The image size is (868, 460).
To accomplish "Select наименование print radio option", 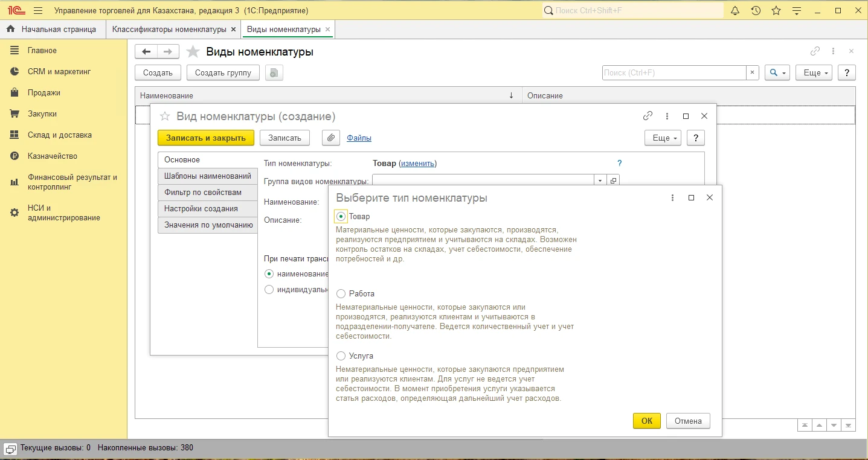I will pyautogui.click(x=269, y=273).
